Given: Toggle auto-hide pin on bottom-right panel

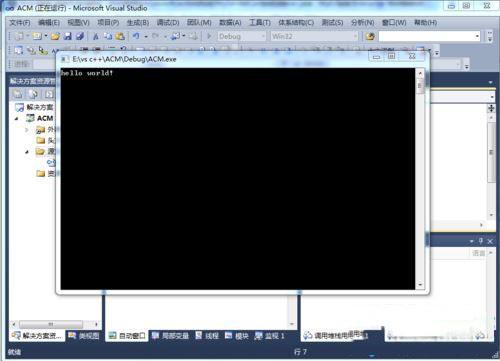Looking at the screenshot, I should click(481, 241).
